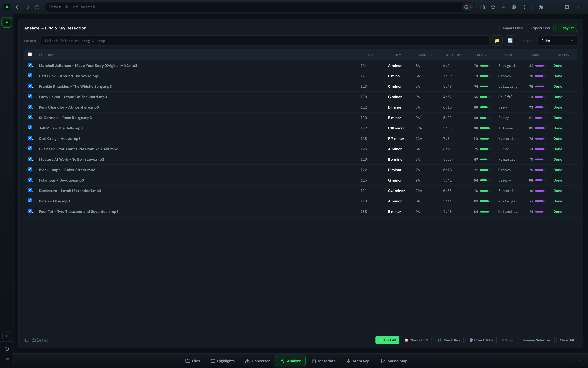Image resolution: width=588 pixels, height=368 pixels.
Task: Browse for a folder with the folder icon
Action: [x=497, y=41]
